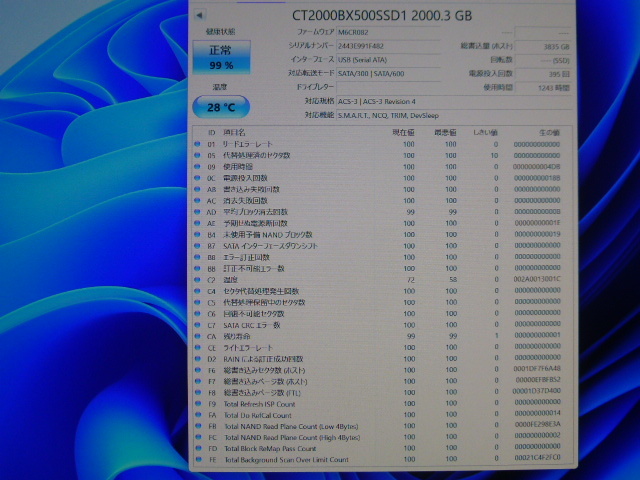
Task: Click total host writes value 3835 GB
Action: pyautogui.click(x=542, y=47)
